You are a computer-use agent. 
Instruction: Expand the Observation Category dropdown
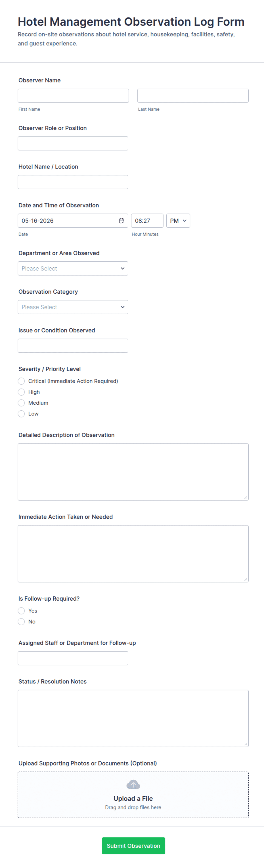(73, 307)
